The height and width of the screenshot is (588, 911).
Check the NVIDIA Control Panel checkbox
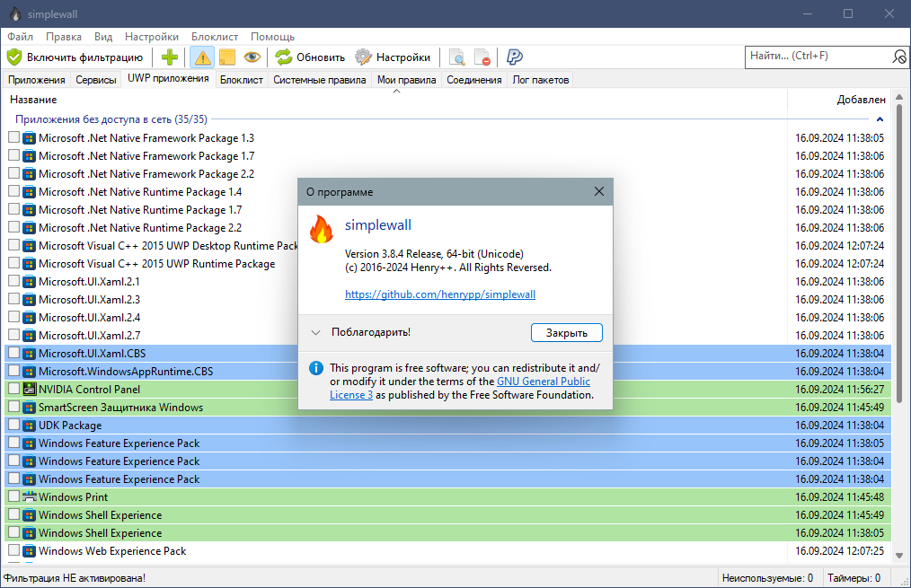tap(14, 389)
